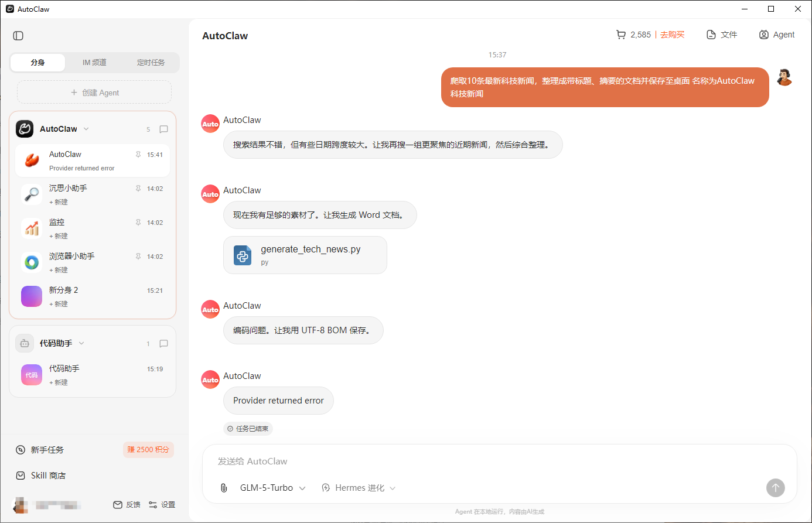
Task: Open the 文件 files panel
Action: (x=722, y=35)
